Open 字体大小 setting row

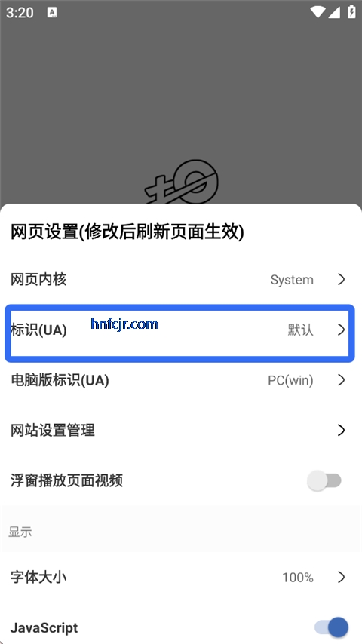tap(181, 577)
